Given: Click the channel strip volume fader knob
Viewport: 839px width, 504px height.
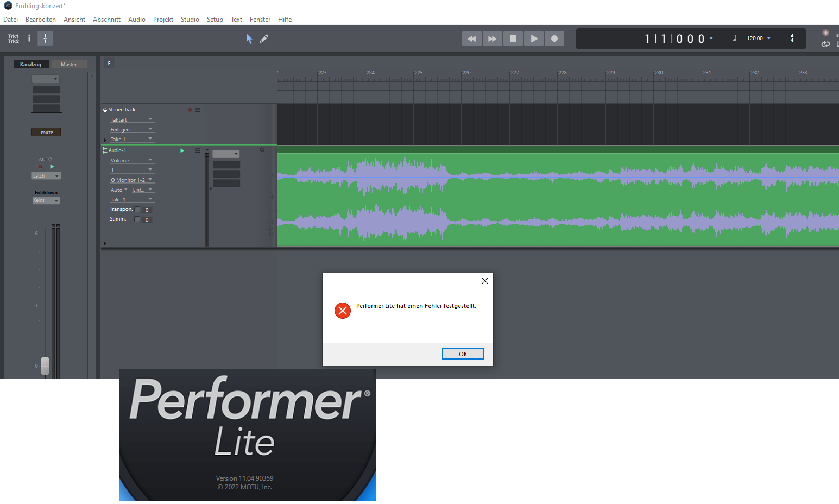Looking at the screenshot, I should click(45, 366).
